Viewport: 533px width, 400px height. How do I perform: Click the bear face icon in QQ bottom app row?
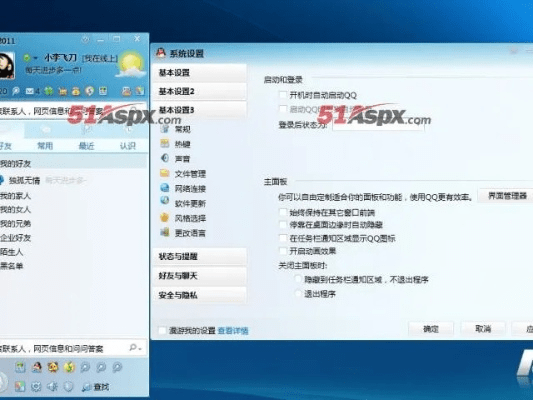[x=53, y=367]
